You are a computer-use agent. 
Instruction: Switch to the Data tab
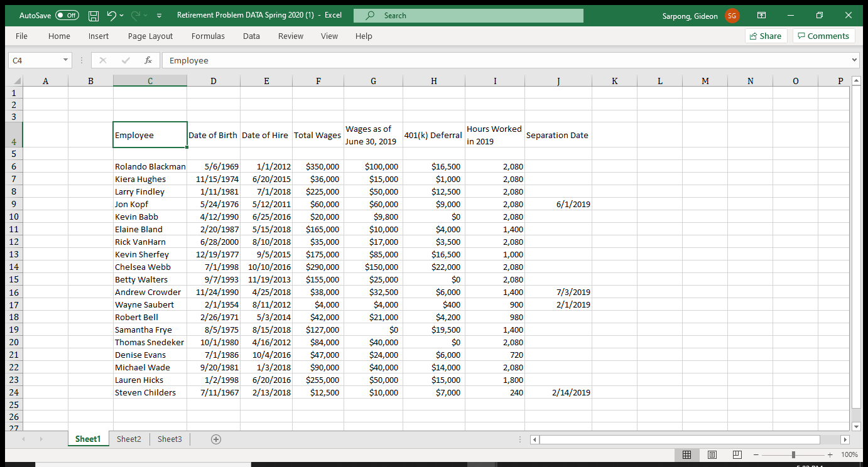pyautogui.click(x=251, y=36)
